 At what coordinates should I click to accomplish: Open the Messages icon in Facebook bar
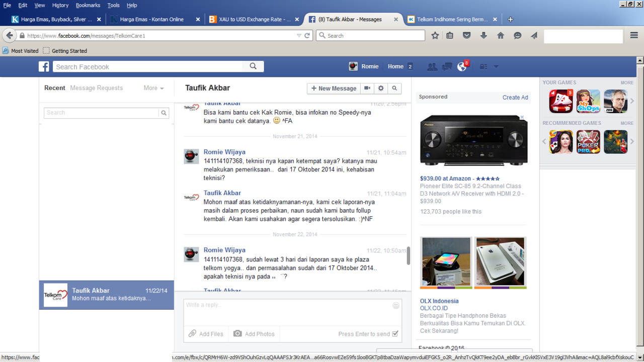447,67
